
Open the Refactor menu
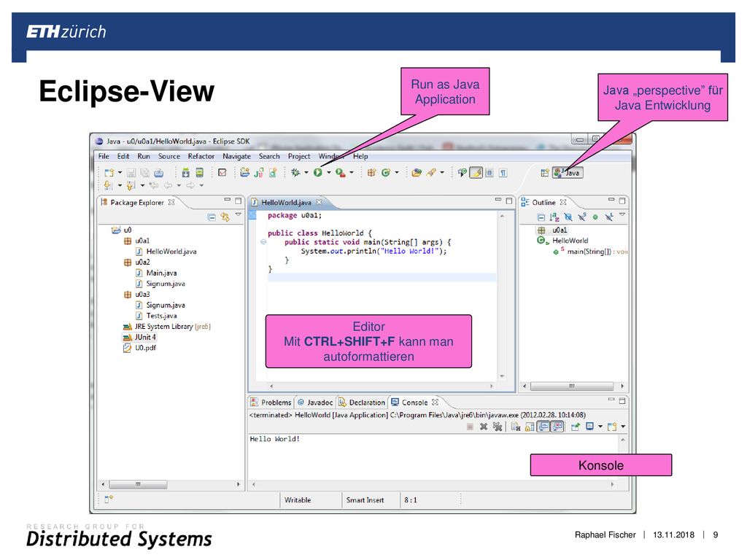tap(201, 156)
